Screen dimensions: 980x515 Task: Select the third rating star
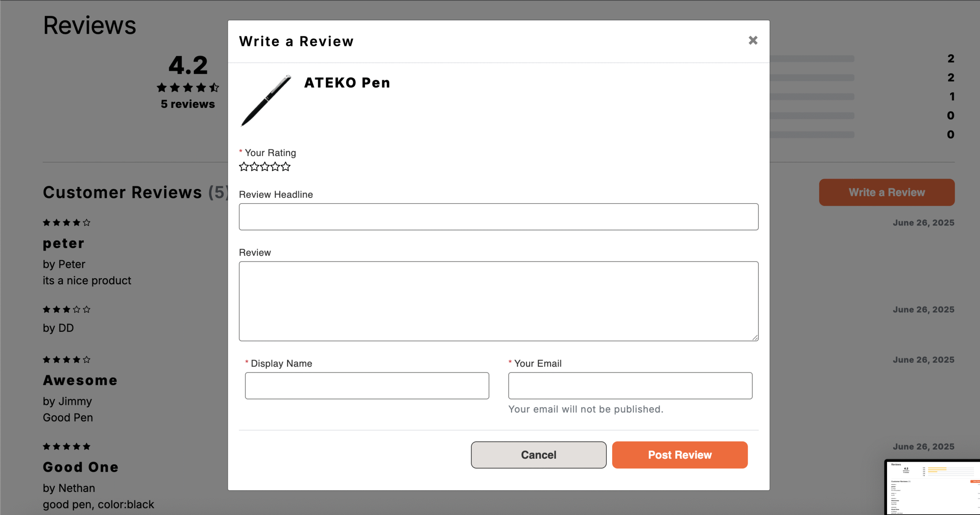(x=265, y=167)
